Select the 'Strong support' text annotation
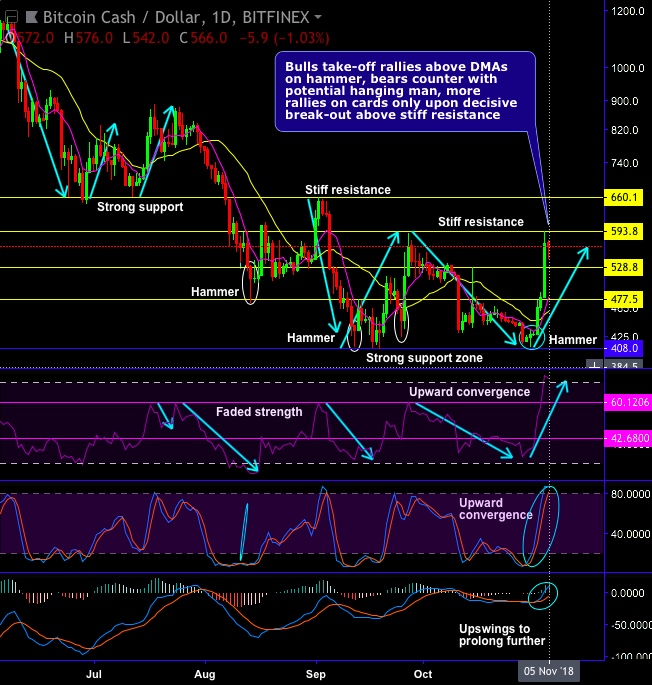652x685 pixels. 140,207
